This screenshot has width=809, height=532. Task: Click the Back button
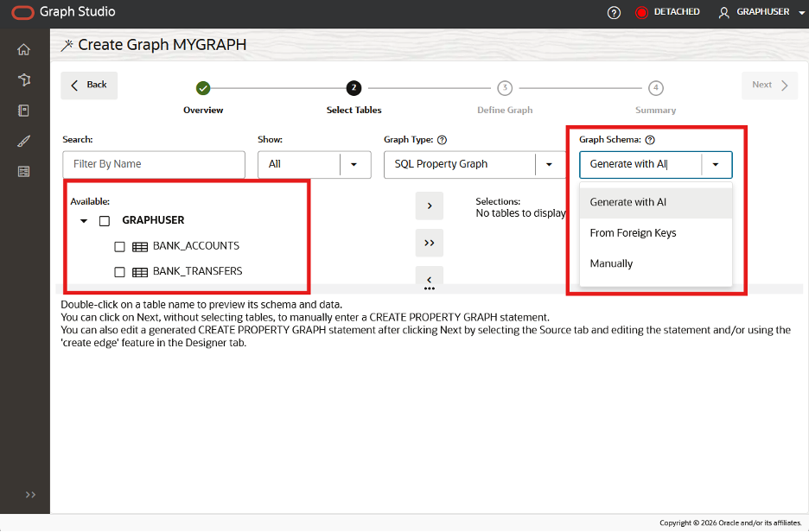point(89,85)
